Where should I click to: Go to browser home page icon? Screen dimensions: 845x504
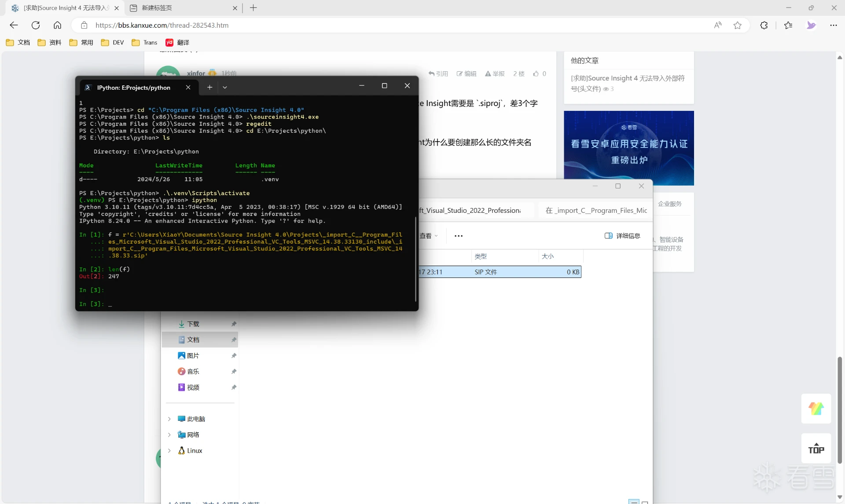click(x=57, y=25)
